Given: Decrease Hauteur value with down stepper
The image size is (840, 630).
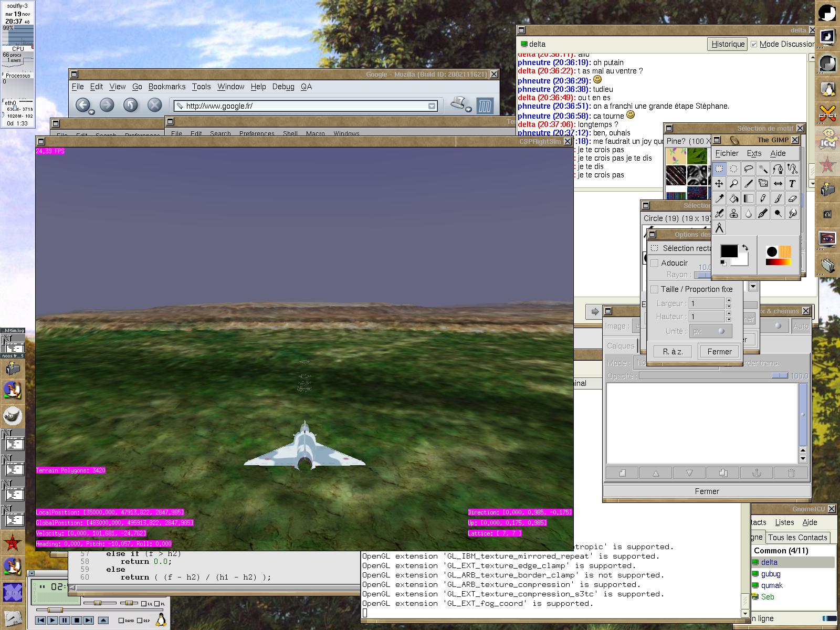Looking at the screenshot, I should click(x=729, y=319).
